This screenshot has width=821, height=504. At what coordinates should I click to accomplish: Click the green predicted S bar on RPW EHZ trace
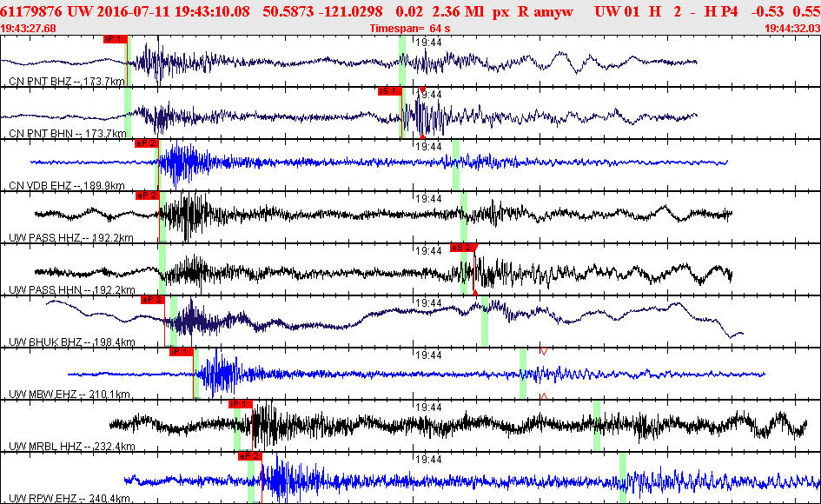[x=623, y=478]
